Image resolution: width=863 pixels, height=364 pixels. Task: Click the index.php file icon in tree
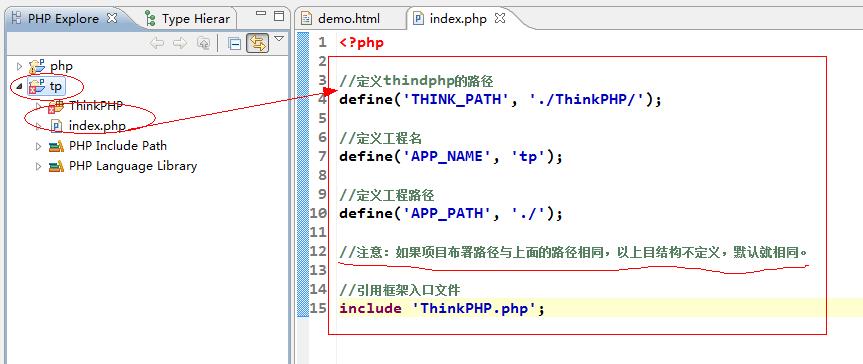click(56, 126)
